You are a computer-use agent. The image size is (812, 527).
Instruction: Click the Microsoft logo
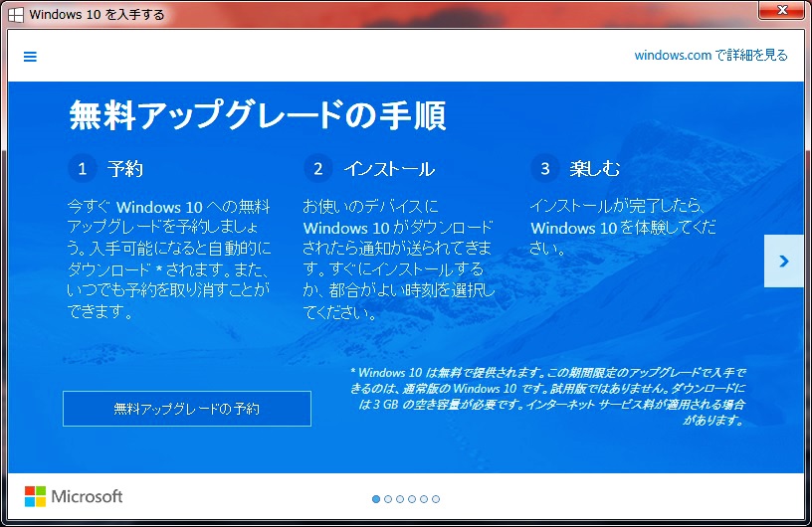tap(74, 496)
